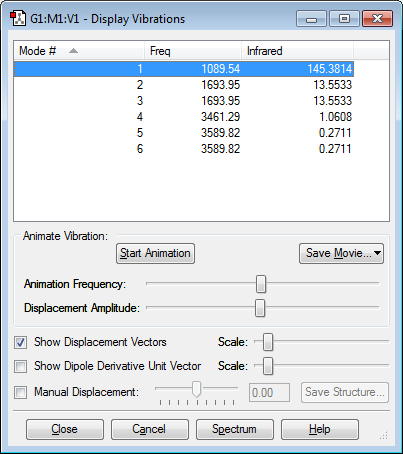Click the manual displacement value field
This screenshot has width=403, height=454.
(x=269, y=392)
